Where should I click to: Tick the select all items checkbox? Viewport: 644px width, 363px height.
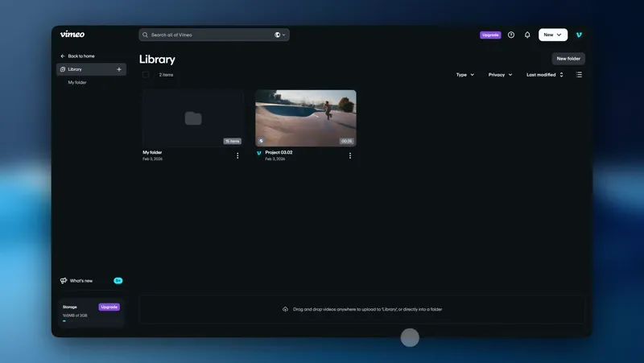[x=146, y=75]
